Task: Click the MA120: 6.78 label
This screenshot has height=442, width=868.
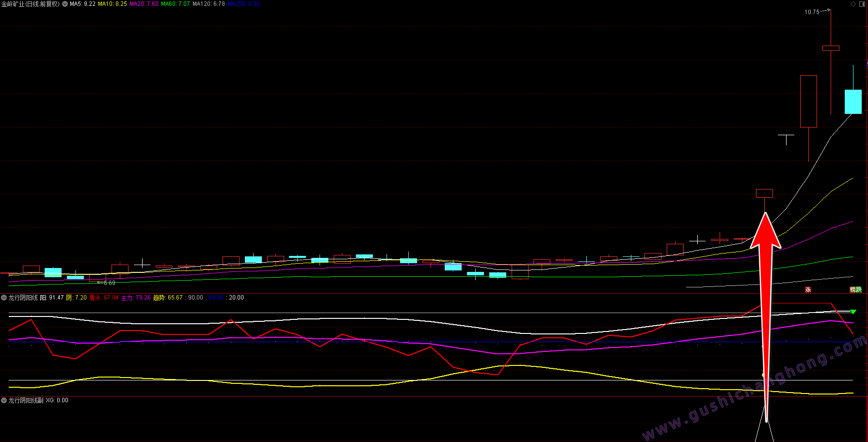Action: [209, 4]
